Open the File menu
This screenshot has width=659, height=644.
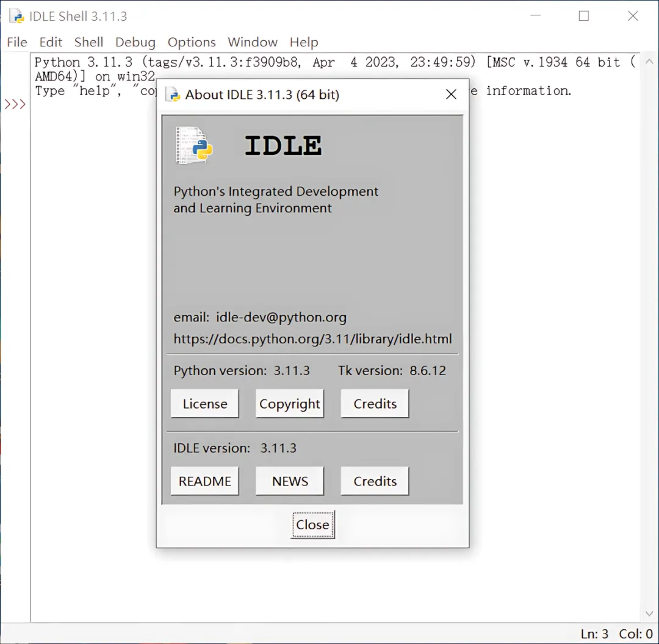(17, 43)
